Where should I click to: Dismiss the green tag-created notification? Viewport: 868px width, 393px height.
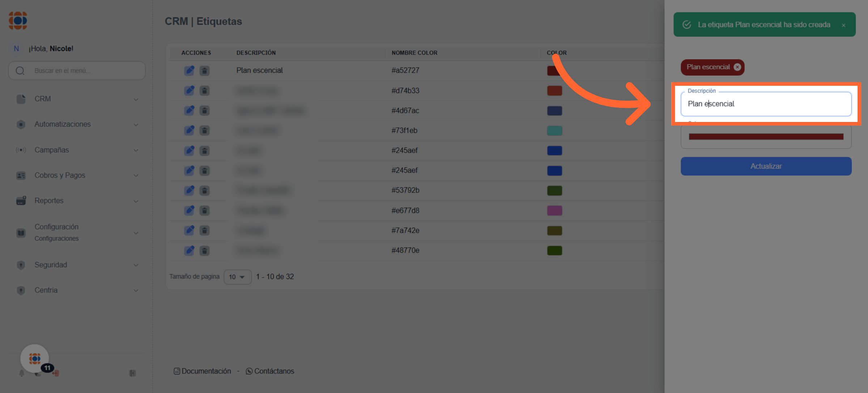[x=843, y=25]
